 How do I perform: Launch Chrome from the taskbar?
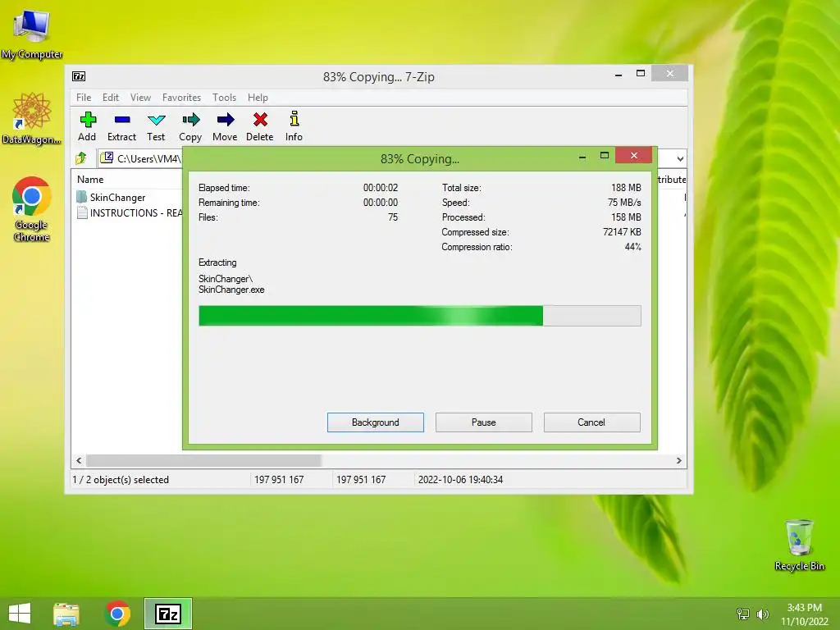point(117,614)
